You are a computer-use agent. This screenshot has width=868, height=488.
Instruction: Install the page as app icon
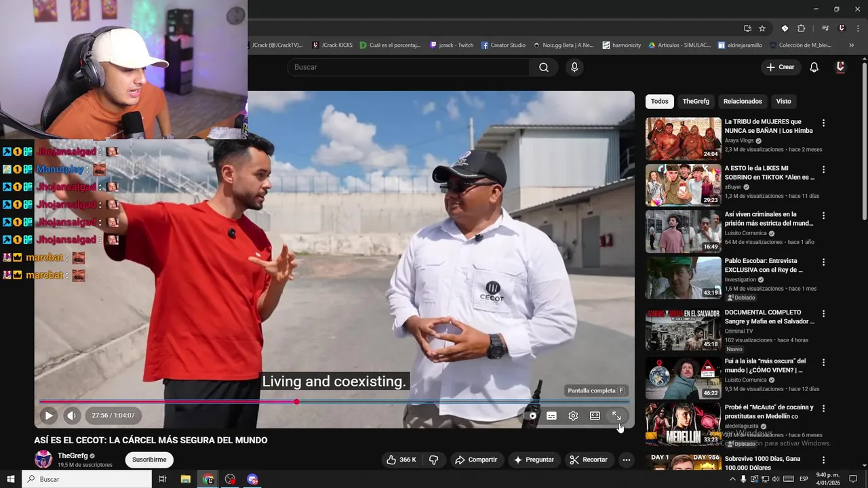[747, 28]
